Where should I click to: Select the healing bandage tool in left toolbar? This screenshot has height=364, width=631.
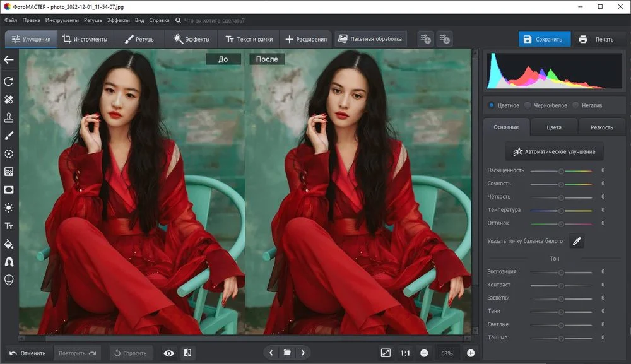tap(9, 100)
